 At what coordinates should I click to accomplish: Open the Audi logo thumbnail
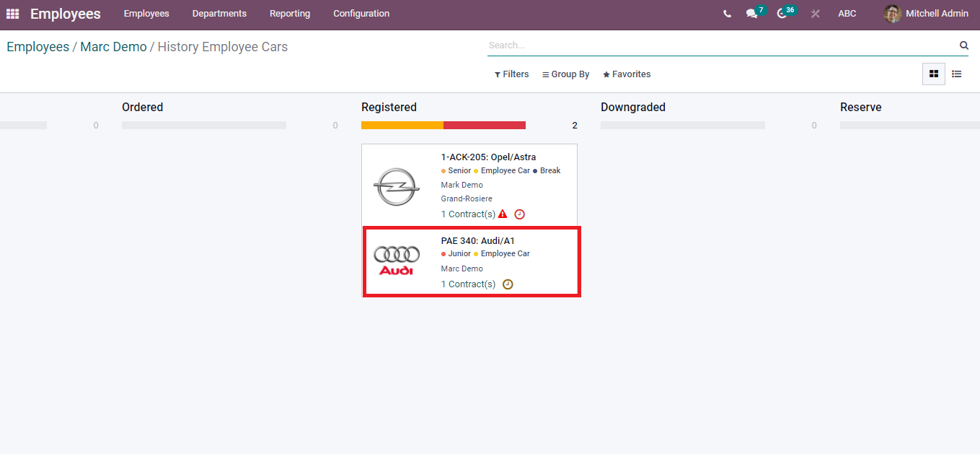click(x=397, y=261)
